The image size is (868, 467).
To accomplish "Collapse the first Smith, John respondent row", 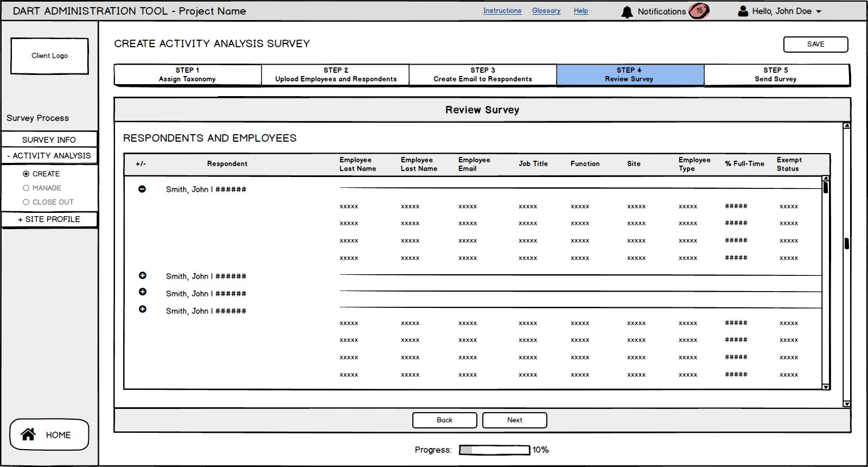I will point(142,189).
